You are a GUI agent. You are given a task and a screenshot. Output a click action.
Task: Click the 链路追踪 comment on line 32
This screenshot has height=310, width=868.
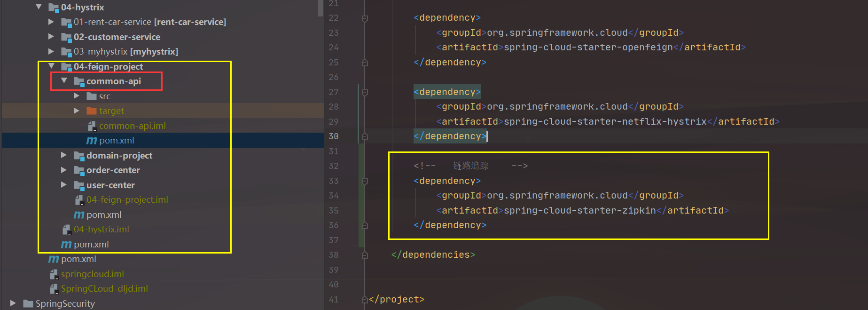471,166
